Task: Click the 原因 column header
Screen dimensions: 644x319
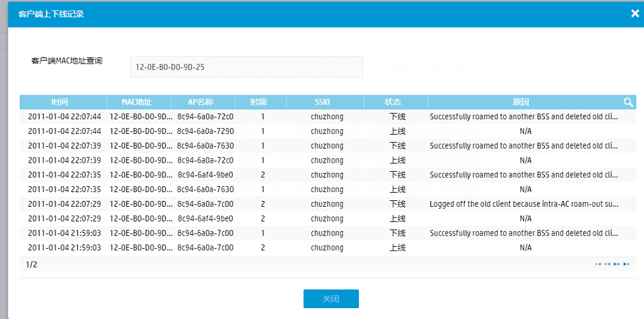Action: tap(522, 102)
